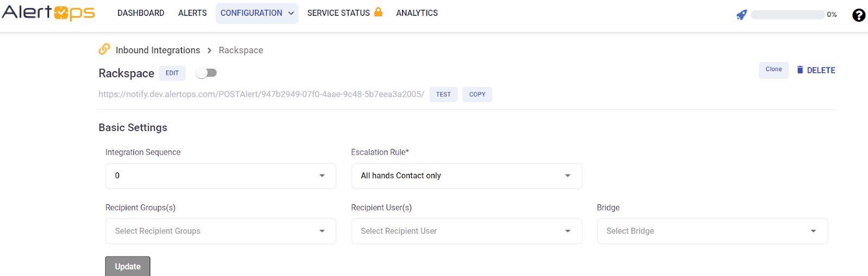The height and width of the screenshot is (276, 868).
Task: Copy the integration URL with Copy button
Action: 477,95
